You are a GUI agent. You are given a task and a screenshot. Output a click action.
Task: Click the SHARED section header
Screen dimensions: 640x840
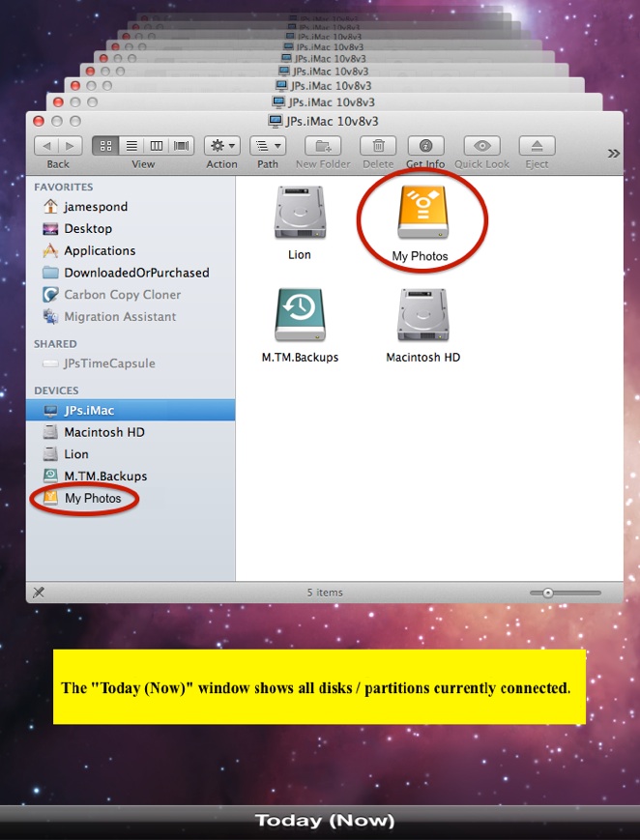coord(55,344)
